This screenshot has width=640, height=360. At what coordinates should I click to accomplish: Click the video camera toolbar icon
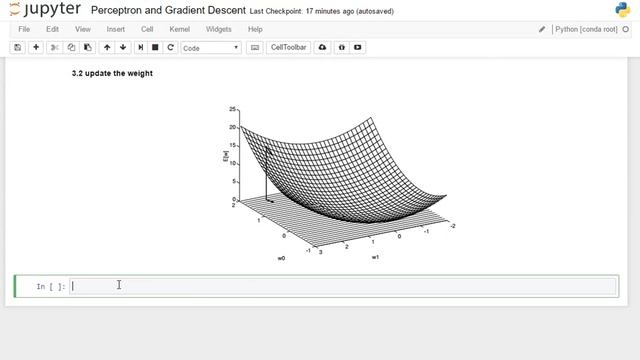pos(358,47)
